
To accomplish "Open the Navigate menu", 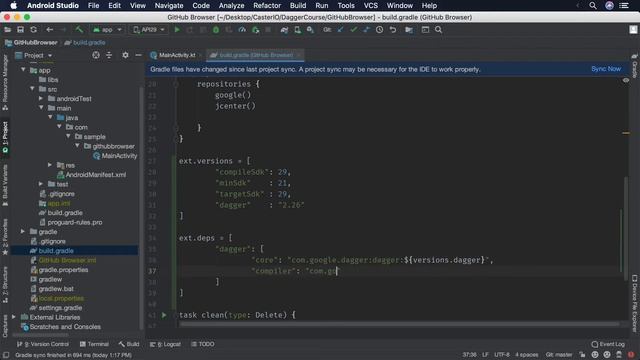I will (x=169, y=6).
